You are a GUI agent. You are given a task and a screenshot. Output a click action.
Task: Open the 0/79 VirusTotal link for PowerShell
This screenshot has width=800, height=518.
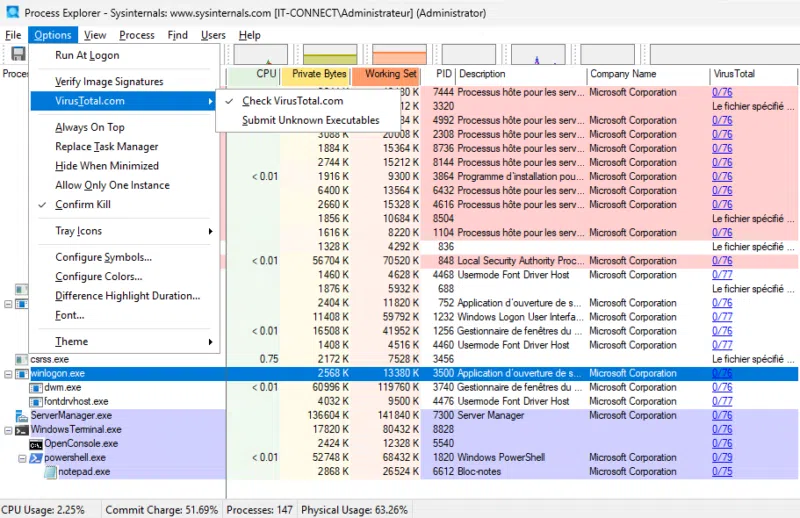point(721,458)
